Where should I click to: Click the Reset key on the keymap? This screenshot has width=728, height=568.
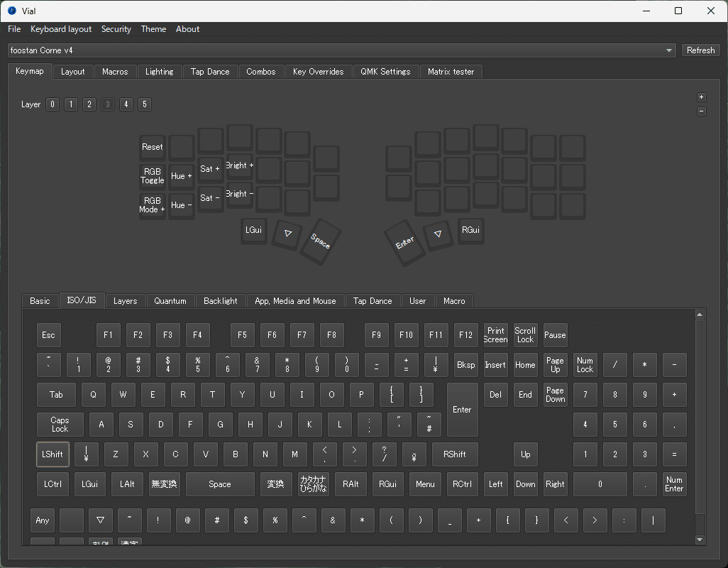click(152, 147)
